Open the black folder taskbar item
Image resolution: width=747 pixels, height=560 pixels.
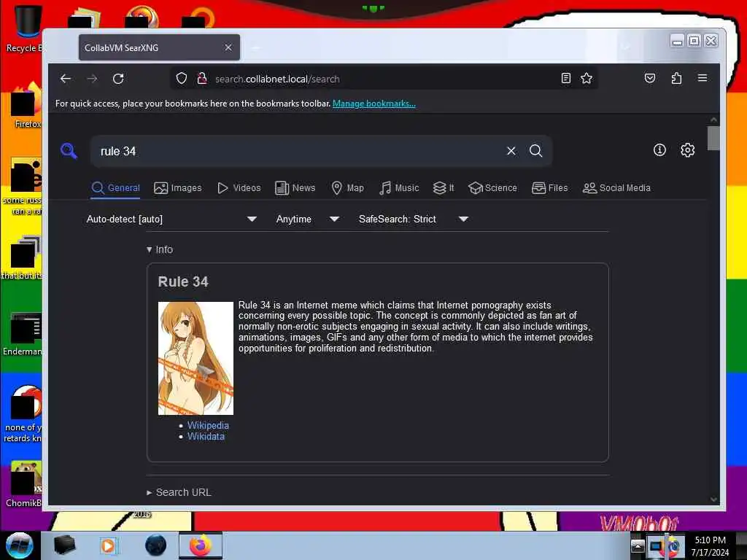(x=64, y=545)
